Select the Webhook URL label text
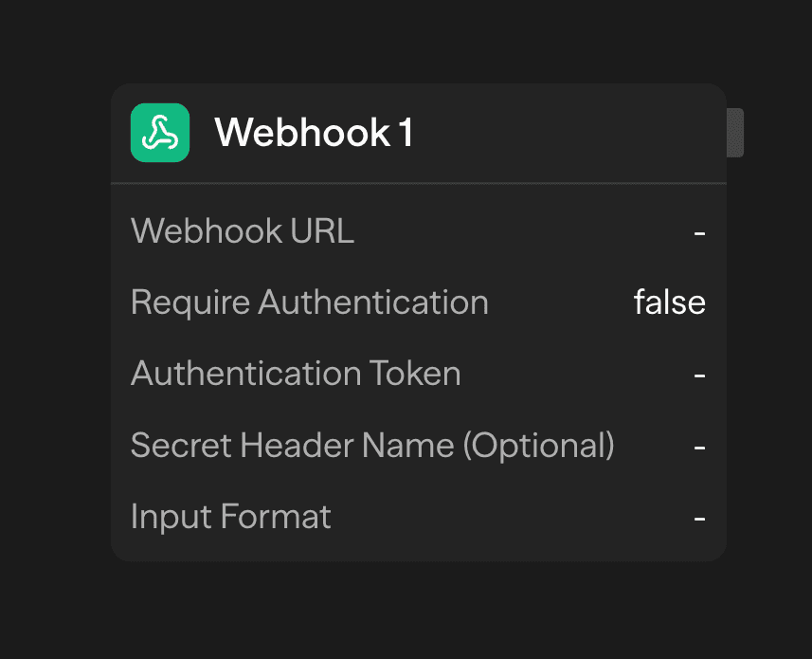This screenshot has height=659, width=812. [x=242, y=230]
